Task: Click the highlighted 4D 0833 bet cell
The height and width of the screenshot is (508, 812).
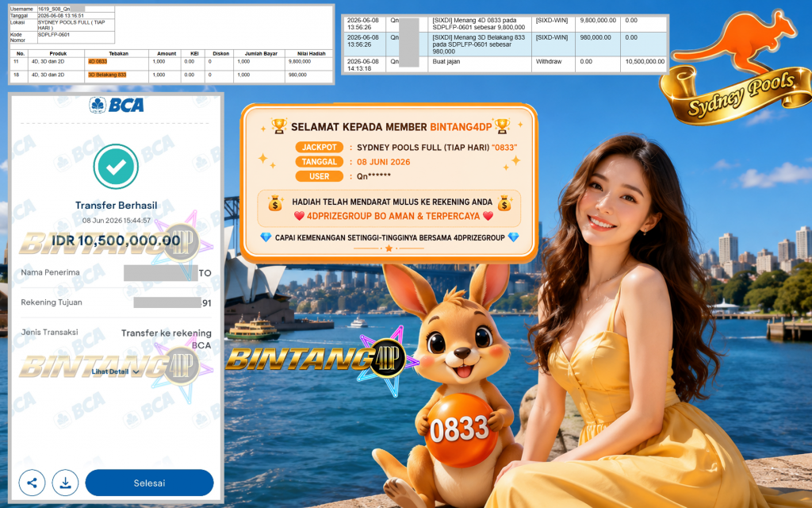Action: point(98,62)
